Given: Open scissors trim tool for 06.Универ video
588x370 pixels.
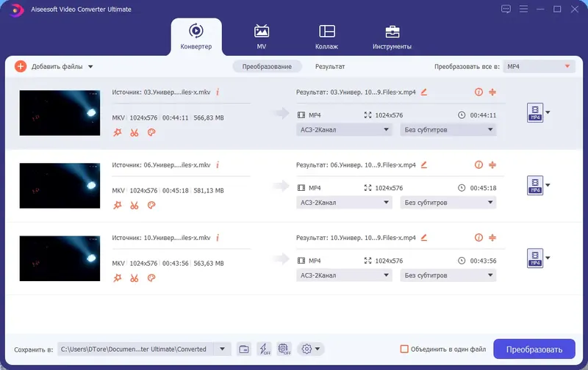Looking at the screenshot, I should (x=135, y=205).
